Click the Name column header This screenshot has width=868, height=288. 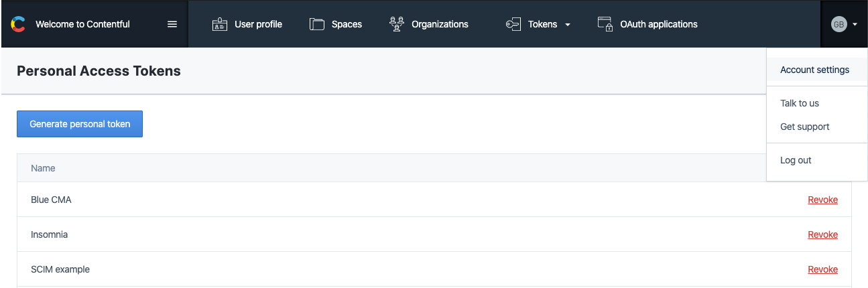(x=43, y=168)
